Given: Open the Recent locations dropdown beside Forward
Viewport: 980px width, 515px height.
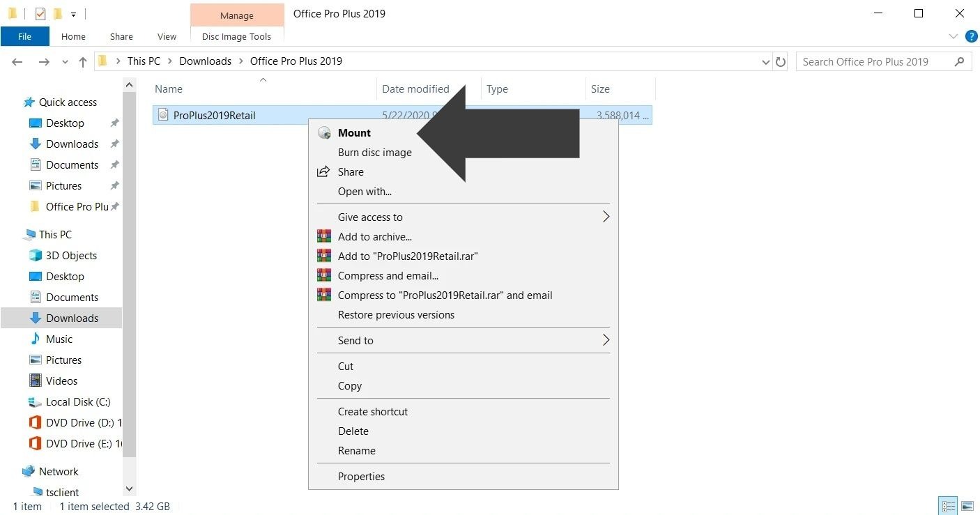Looking at the screenshot, I should 66,61.
